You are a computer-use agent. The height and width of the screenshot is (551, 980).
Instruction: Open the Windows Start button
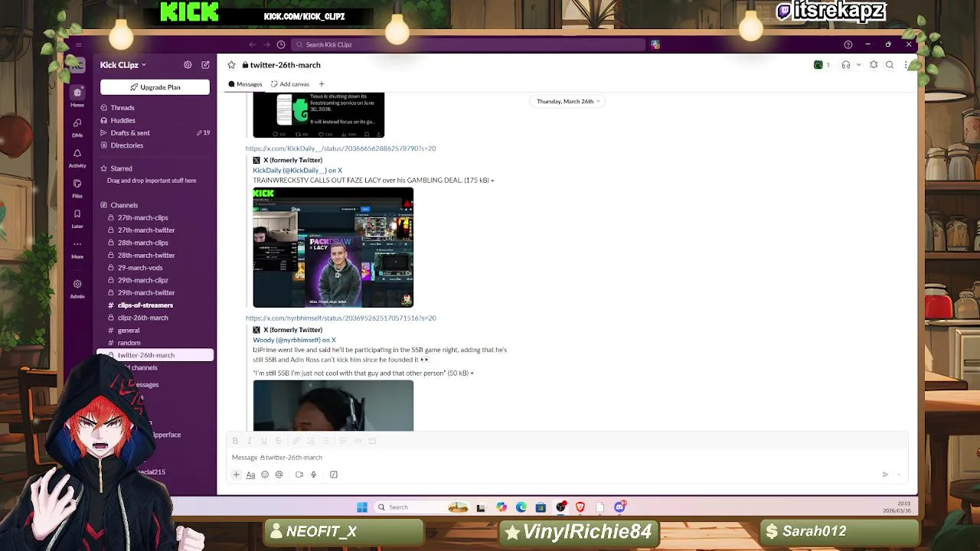(362, 507)
